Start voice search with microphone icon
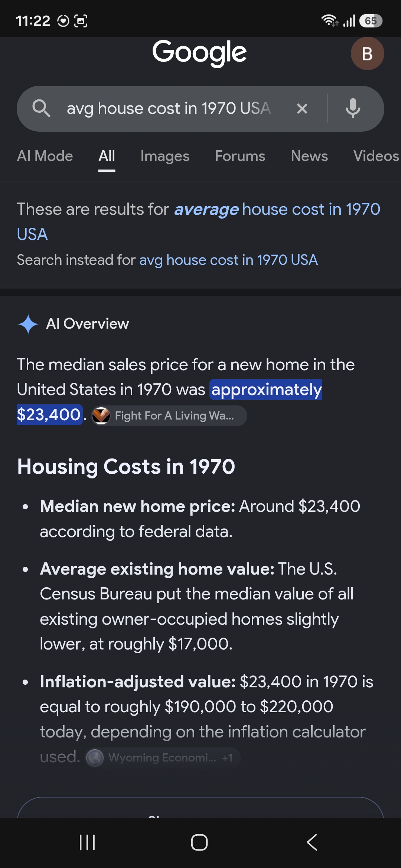The image size is (401, 868). click(x=353, y=108)
